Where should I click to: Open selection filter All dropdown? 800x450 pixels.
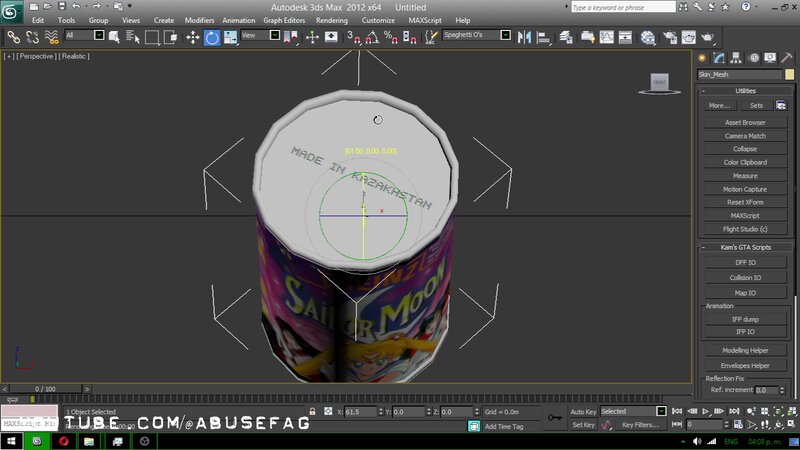click(x=99, y=35)
